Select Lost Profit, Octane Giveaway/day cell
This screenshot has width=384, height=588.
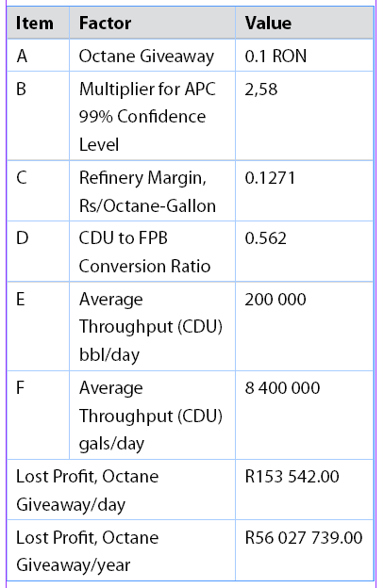121,490
